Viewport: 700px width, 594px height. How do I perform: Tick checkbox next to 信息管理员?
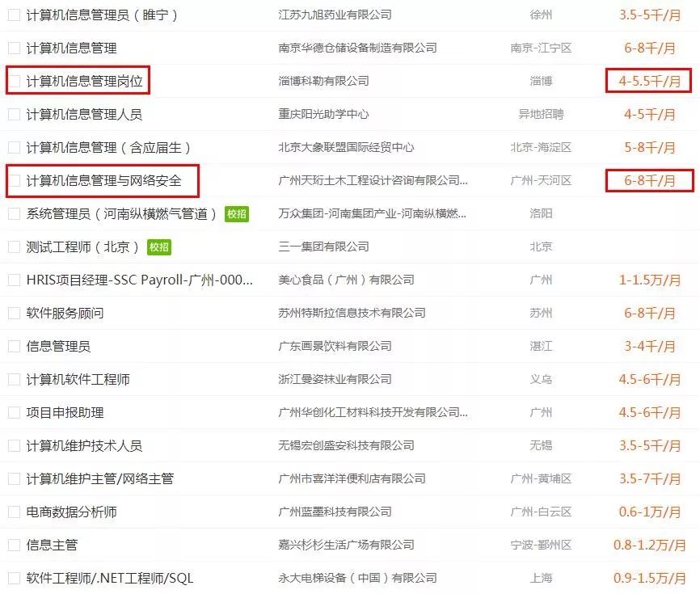(15, 346)
